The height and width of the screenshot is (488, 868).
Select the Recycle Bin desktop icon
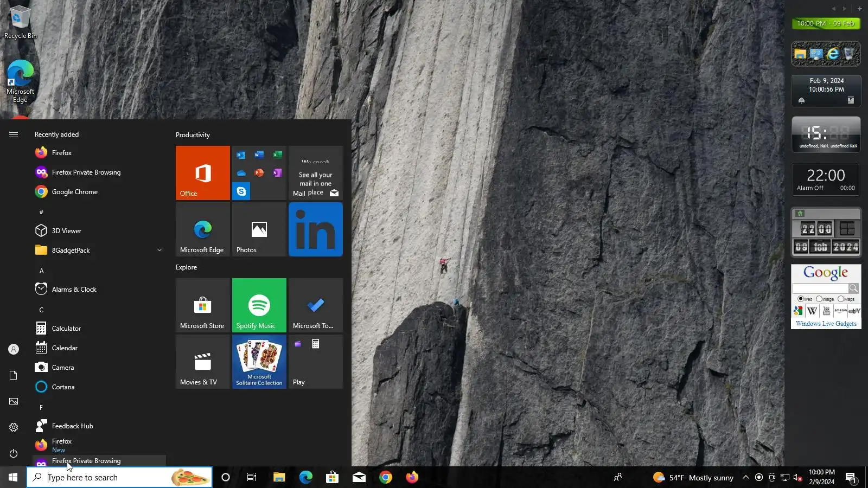(20, 22)
